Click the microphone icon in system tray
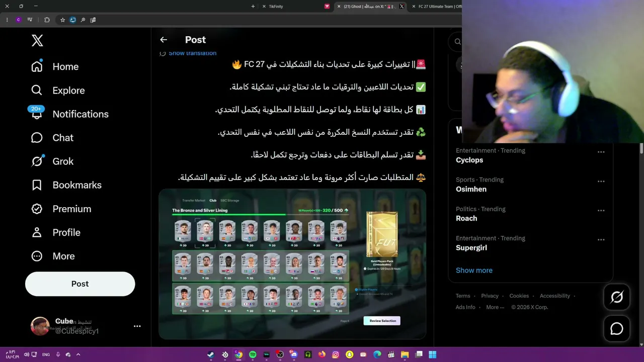 pos(58,354)
